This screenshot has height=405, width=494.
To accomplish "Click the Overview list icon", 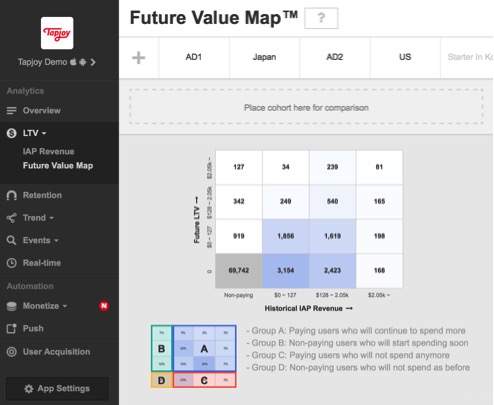I will coord(12,111).
